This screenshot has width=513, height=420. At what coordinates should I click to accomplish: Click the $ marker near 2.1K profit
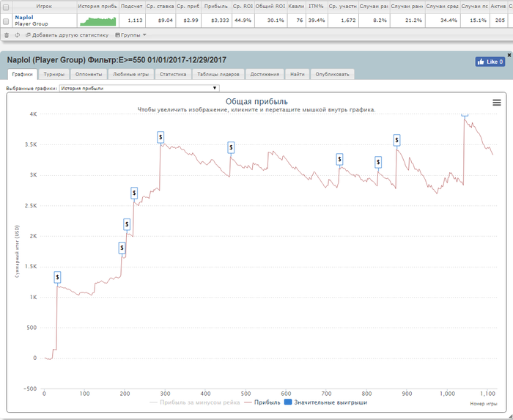click(x=127, y=224)
